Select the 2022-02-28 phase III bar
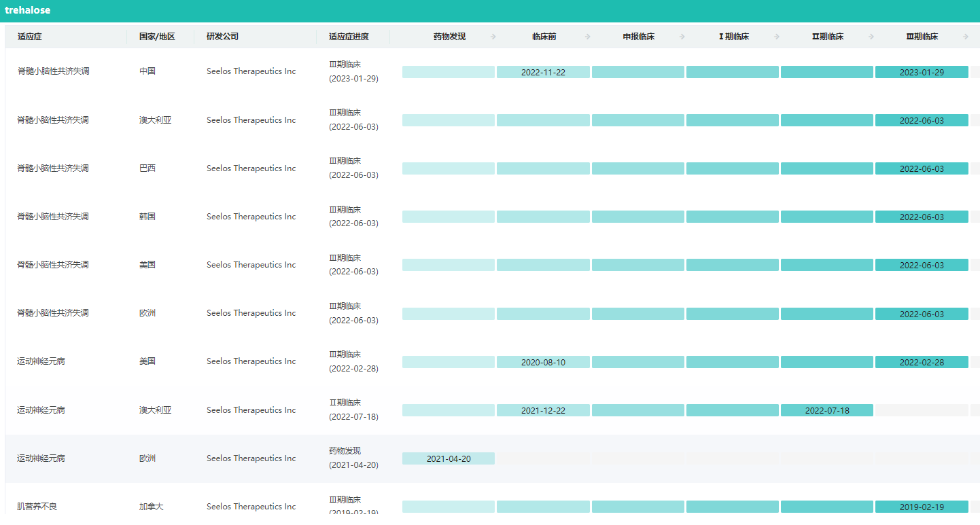Screen dimensions: 980x525 pos(922,362)
